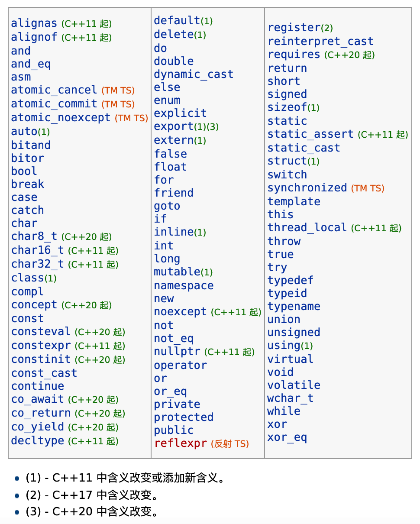The width and height of the screenshot is (420, 524).
Task: Open the alignas keyword link
Action: click(34, 23)
